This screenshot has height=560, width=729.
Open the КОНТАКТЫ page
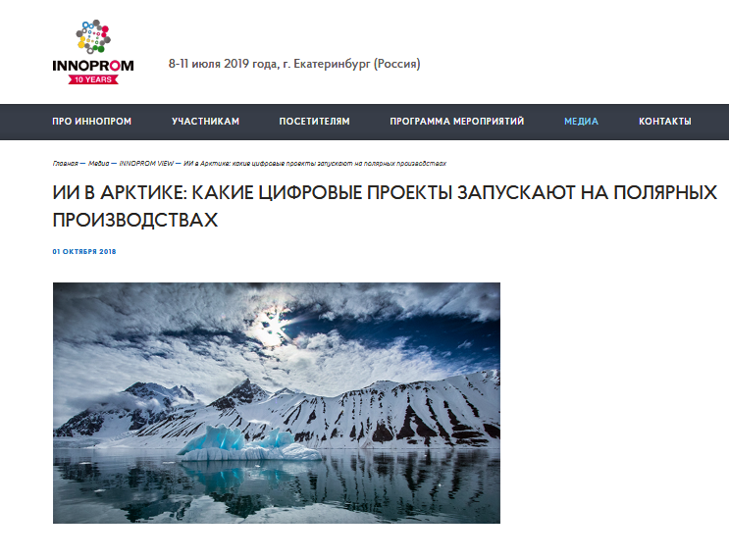click(665, 122)
